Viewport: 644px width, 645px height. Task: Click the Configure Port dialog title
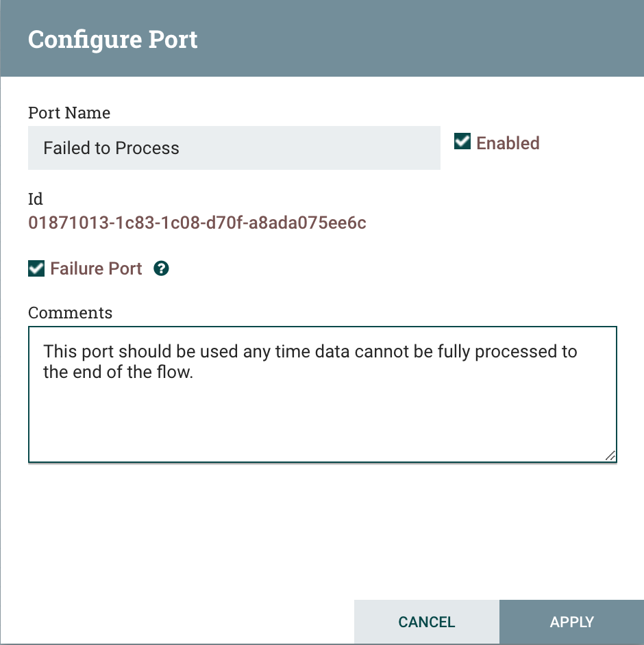pyautogui.click(x=113, y=39)
